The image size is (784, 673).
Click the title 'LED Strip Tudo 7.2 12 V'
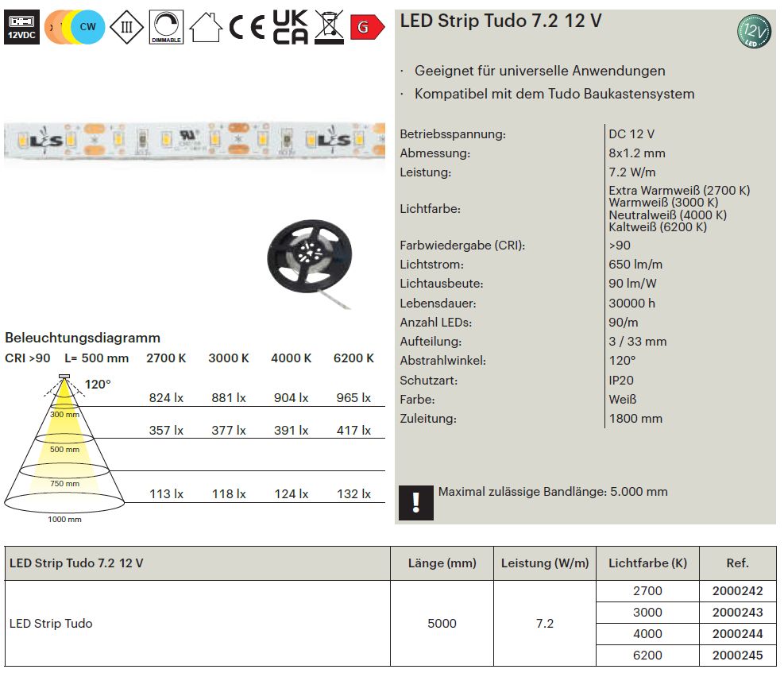pyautogui.click(x=500, y=21)
